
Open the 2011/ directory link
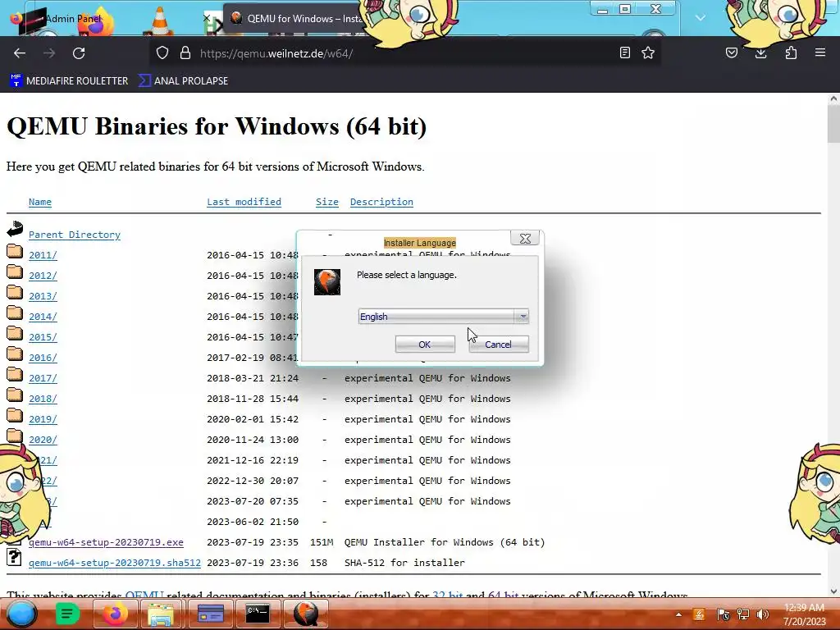coord(43,255)
